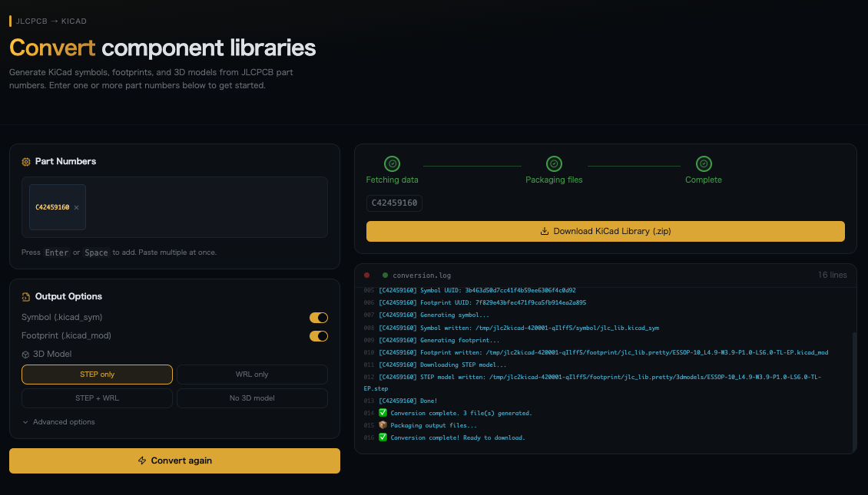The width and height of the screenshot is (868, 495).
Task: Click log line 009 Generating footprint
Action: 439,340
